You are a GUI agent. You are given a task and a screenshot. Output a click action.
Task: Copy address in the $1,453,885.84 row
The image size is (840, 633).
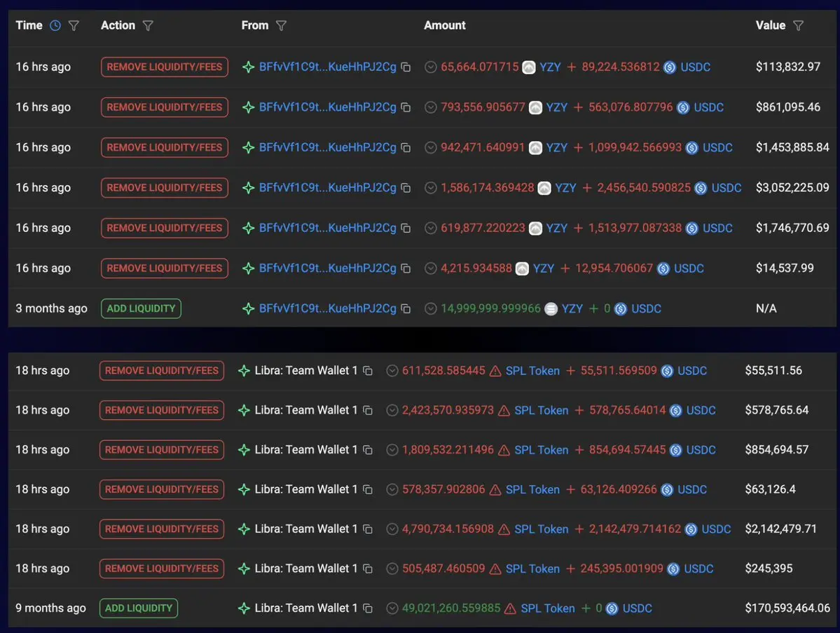click(x=406, y=147)
